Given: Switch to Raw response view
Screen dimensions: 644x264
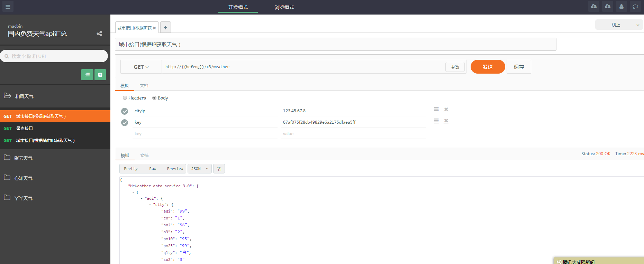Looking at the screenshot, I should point(153,169).
